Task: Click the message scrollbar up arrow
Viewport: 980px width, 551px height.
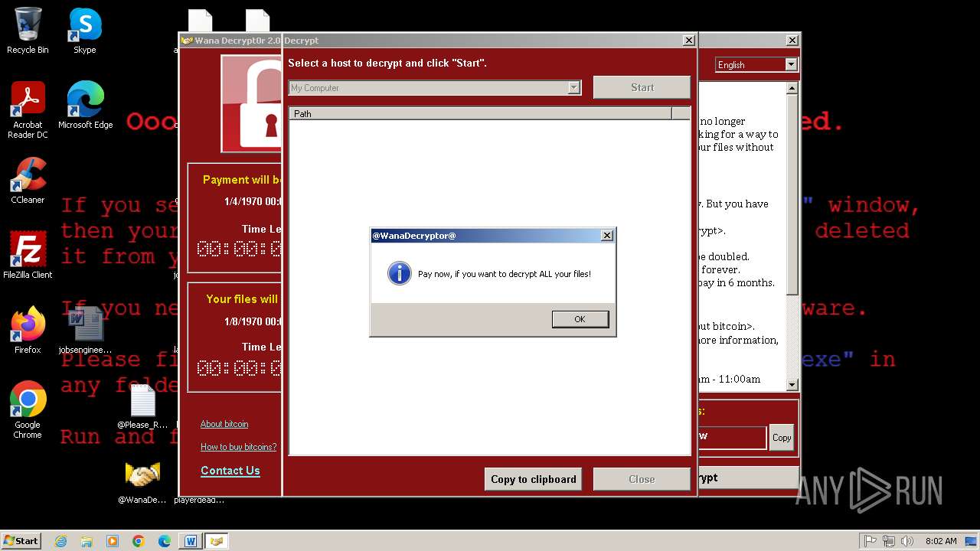Action: coord(792,89)
